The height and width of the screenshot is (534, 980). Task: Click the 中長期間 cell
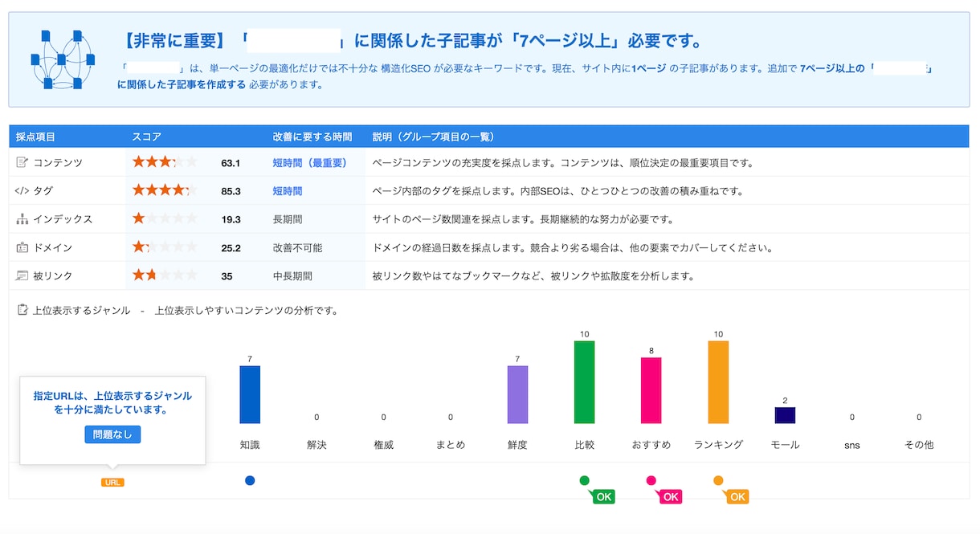pos(292,276)
